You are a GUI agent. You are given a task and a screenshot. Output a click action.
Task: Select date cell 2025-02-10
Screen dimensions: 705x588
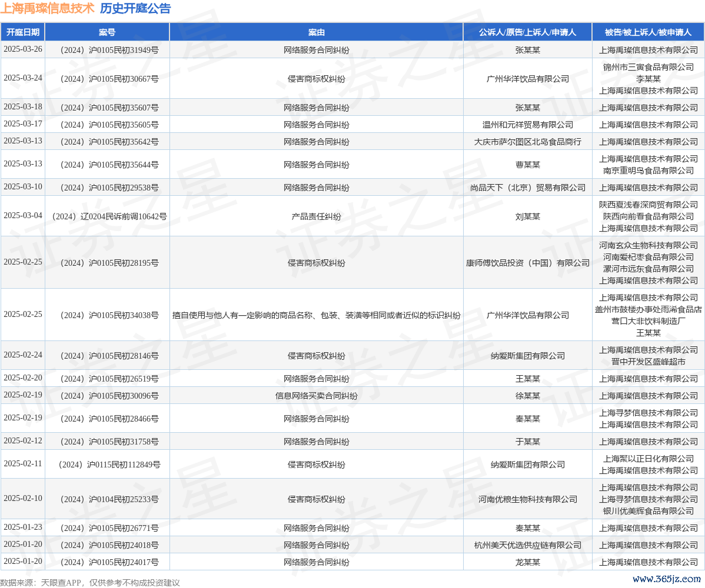(23, 498)
